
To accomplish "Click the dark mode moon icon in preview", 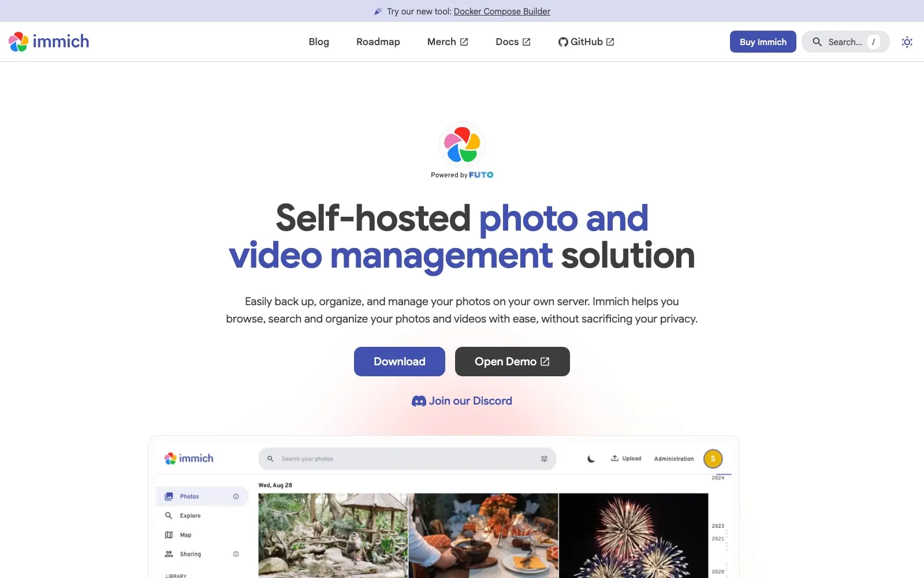I will (591, 458).
